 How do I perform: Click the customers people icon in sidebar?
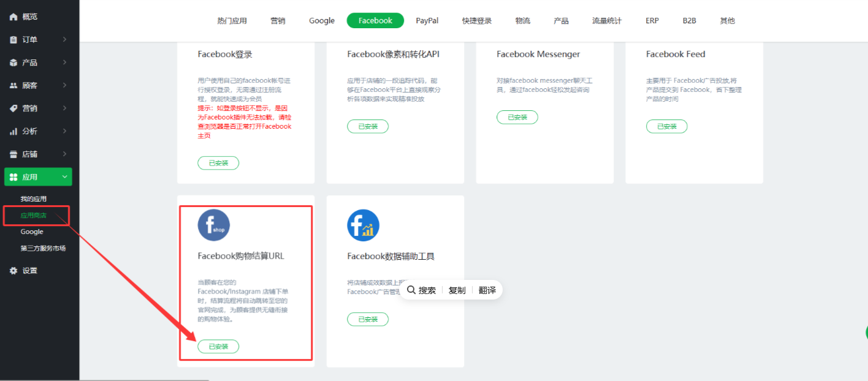pyautogui.click(x=13, y=86)
